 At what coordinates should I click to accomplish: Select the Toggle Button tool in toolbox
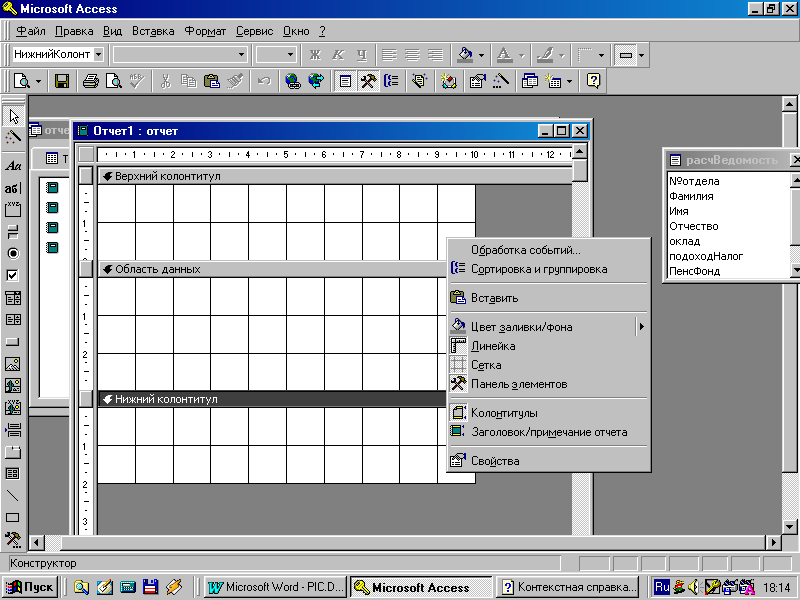pos(13,232)
